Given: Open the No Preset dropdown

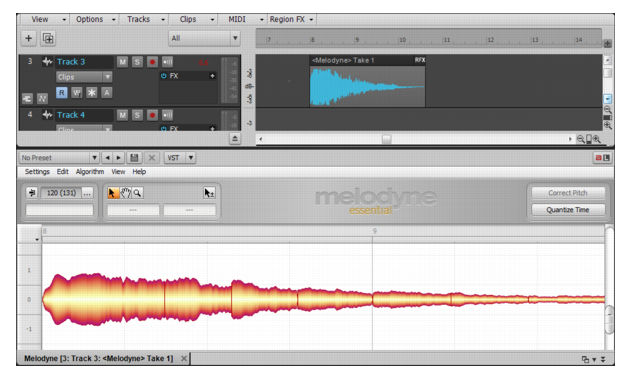Looking at the screenshot, I should 59,158.
